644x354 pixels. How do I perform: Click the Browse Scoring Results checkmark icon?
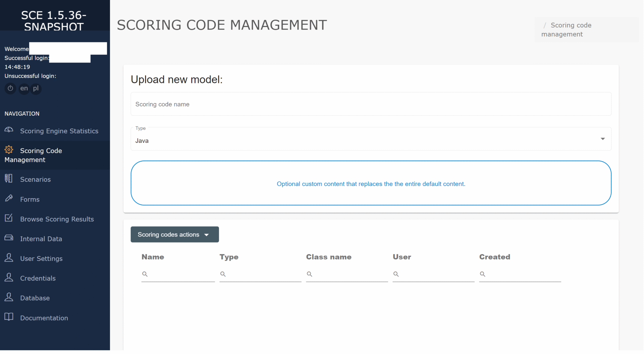coord(9,218)
